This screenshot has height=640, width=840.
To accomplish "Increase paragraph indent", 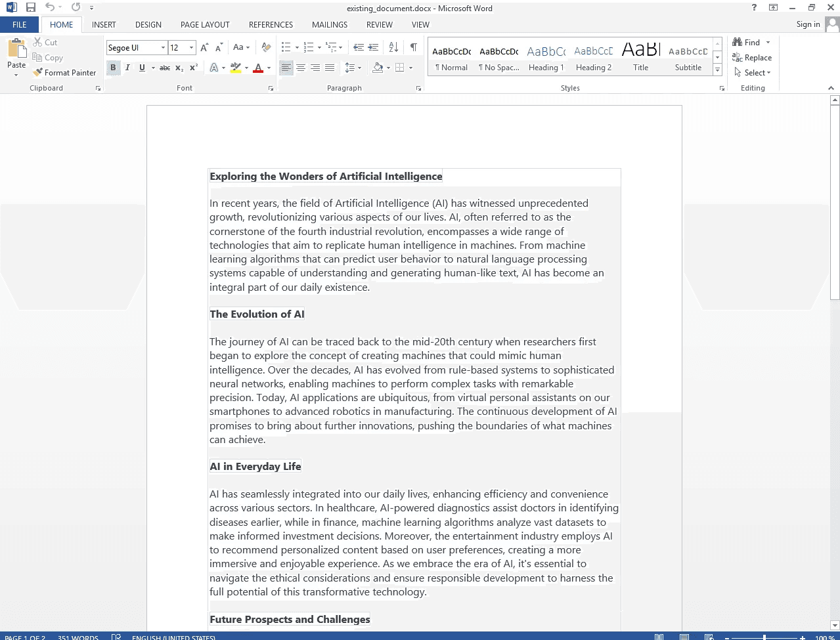I will [x=373, y=47].
